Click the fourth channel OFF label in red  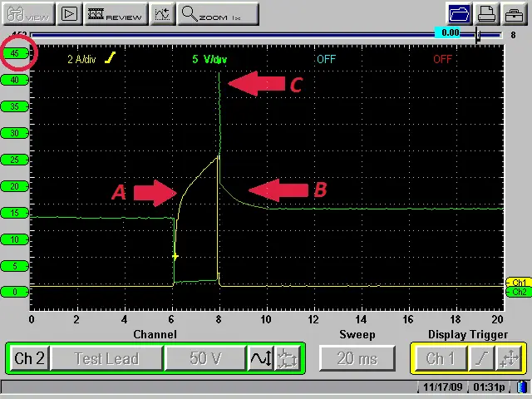(x=442, y=59)
